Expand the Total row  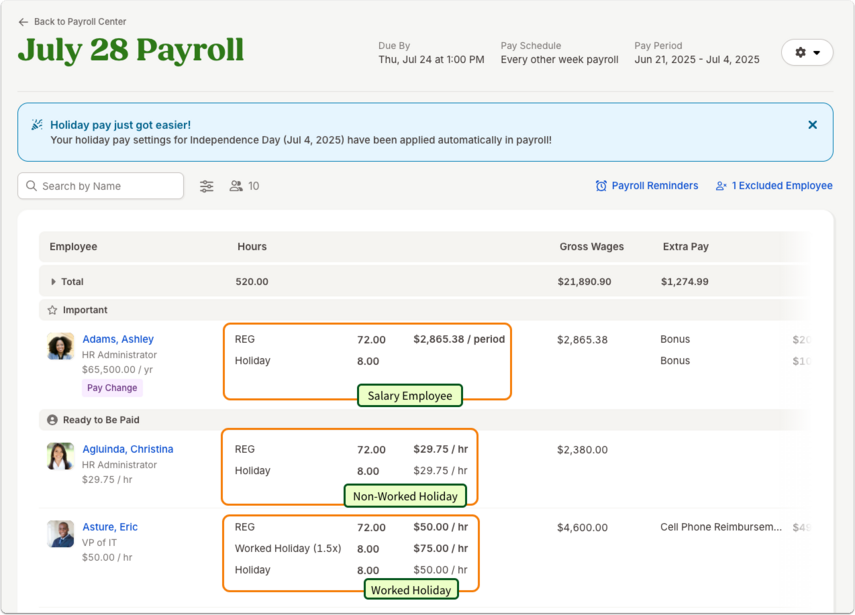tap(53, 282)
